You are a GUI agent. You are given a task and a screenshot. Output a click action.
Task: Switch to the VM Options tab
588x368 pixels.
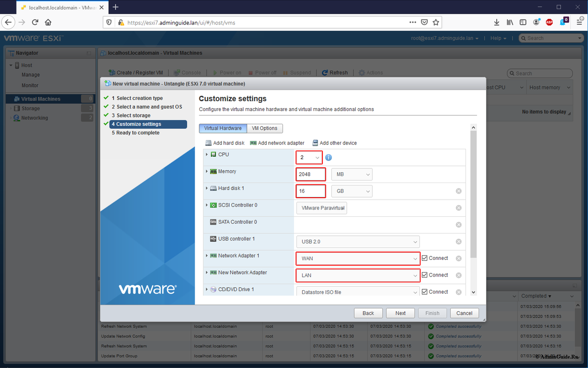coord(265,128)
